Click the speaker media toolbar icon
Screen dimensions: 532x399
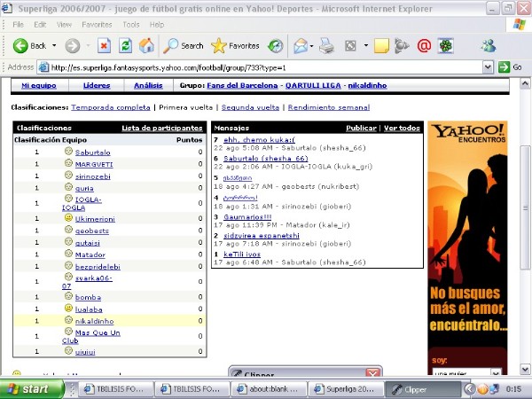[402, 46]
